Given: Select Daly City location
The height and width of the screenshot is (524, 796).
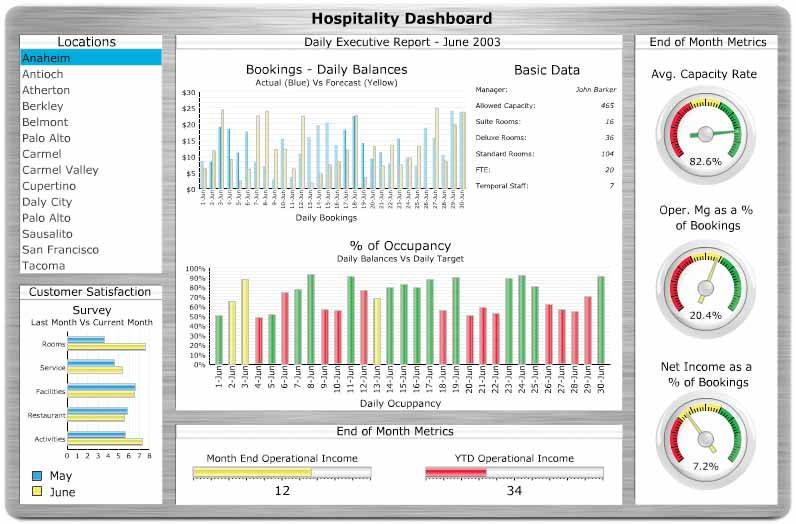Looking at the screenshot, I should click(90, 202).
